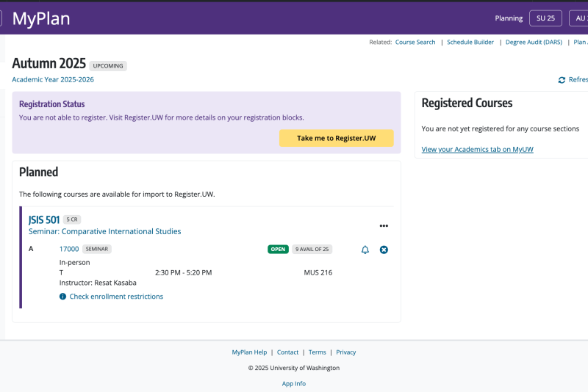Open the App Info link
Screen dimensions: 588x392
pyautogui.click(x=293, y=384)
